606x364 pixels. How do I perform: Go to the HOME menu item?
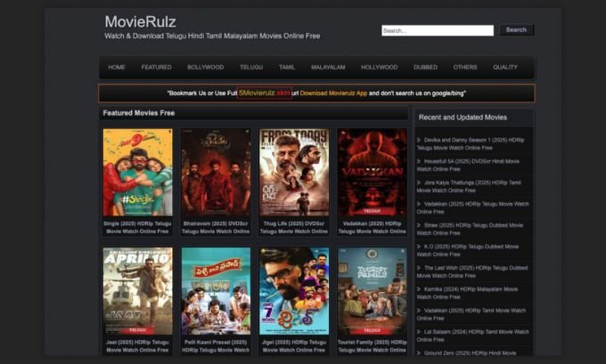(117, 68)
